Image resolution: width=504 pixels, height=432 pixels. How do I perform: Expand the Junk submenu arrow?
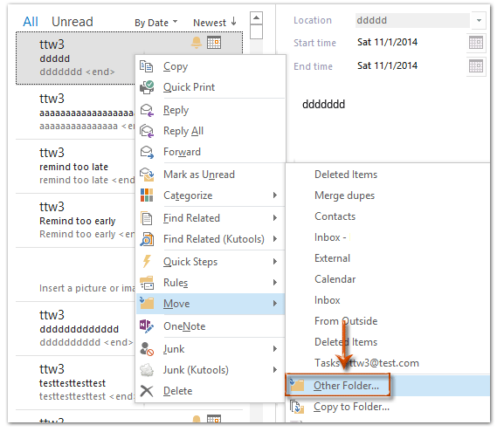275,348
